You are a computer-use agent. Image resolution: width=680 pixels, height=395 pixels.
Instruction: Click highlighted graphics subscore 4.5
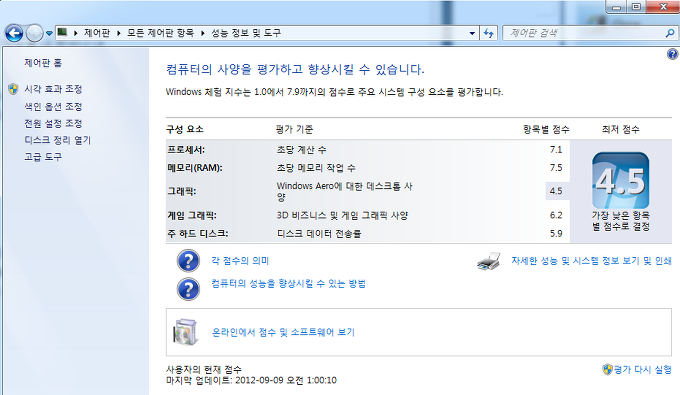pos(556,191)
